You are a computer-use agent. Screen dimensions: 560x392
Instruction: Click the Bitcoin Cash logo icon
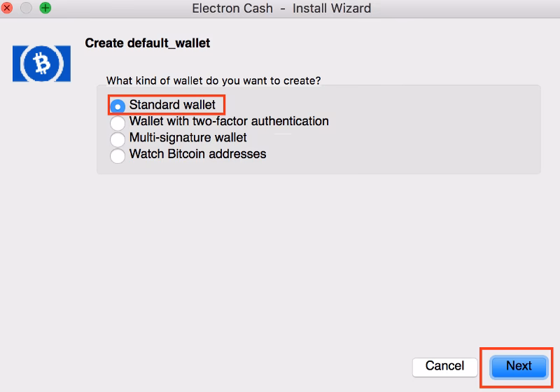click(41, 64)
